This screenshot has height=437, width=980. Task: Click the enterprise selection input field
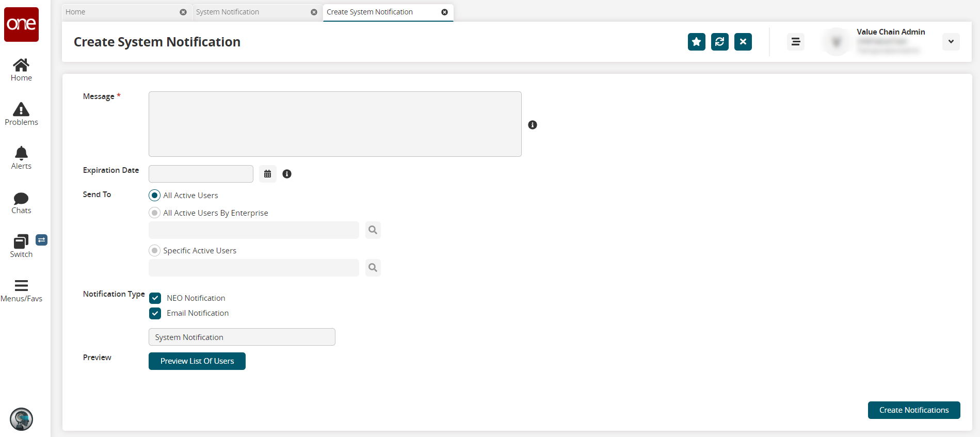(x=254, y=230)
